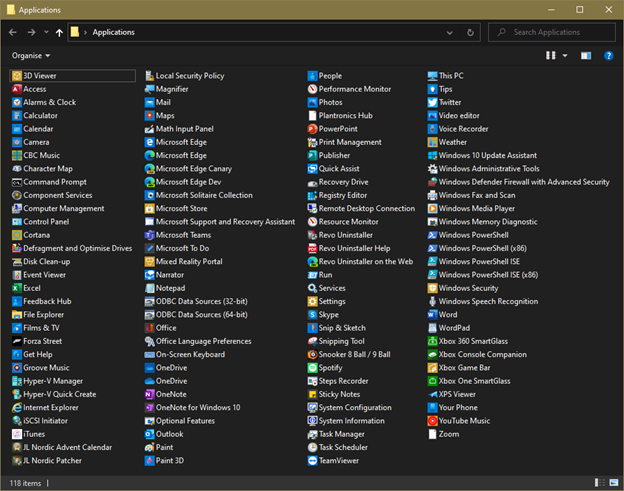This screenshot has height=491, width=624.
Task: Expand the address bar folder chevron
Action: (85, 33)
